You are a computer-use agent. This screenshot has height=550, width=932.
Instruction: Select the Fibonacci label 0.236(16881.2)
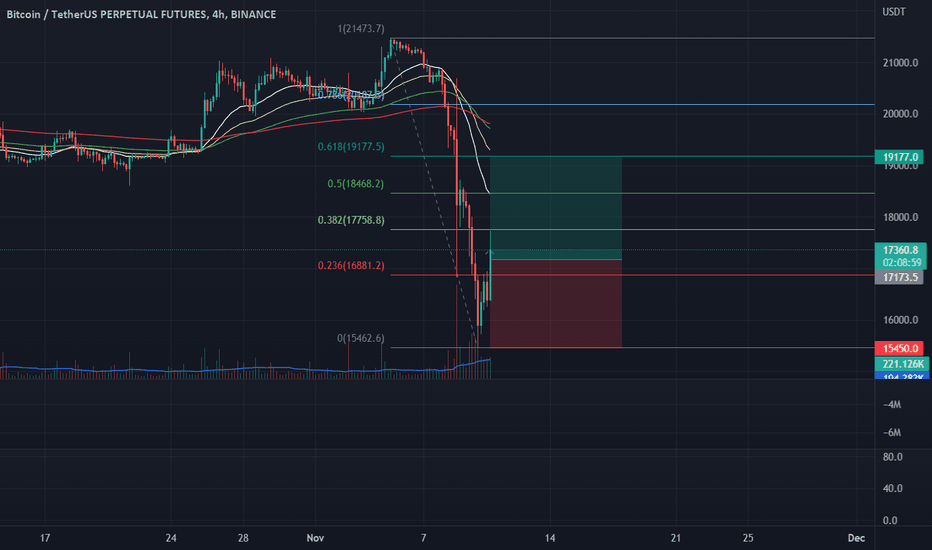click(351, 266)
